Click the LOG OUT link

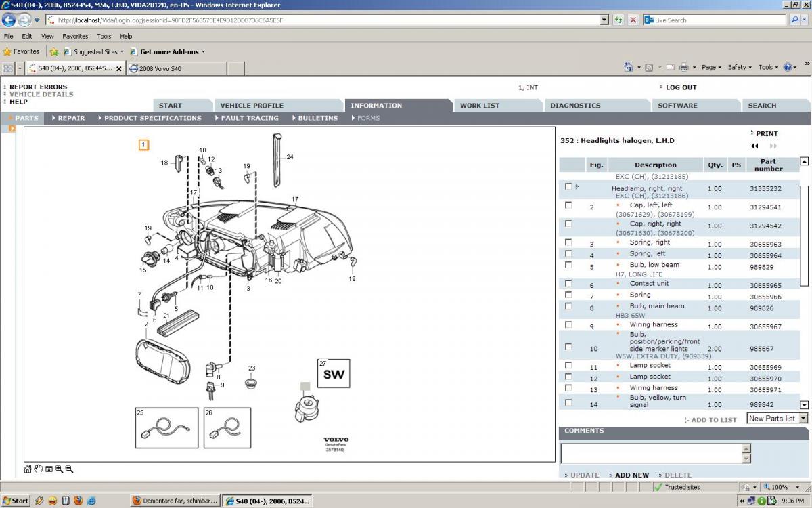[681, 87]
